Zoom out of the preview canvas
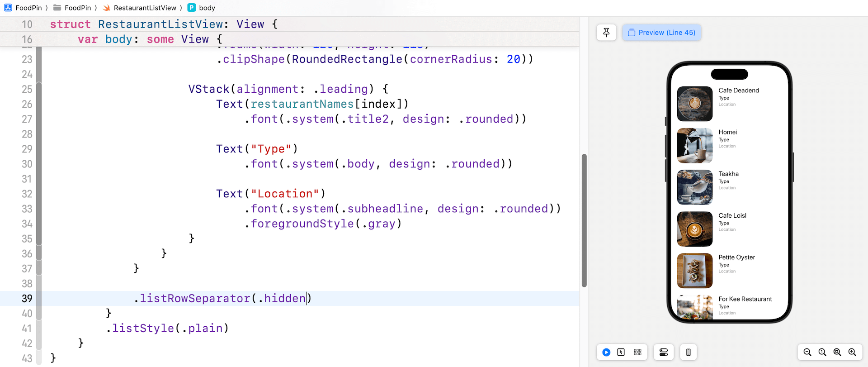The image size is (868, 367). point(807,352)
